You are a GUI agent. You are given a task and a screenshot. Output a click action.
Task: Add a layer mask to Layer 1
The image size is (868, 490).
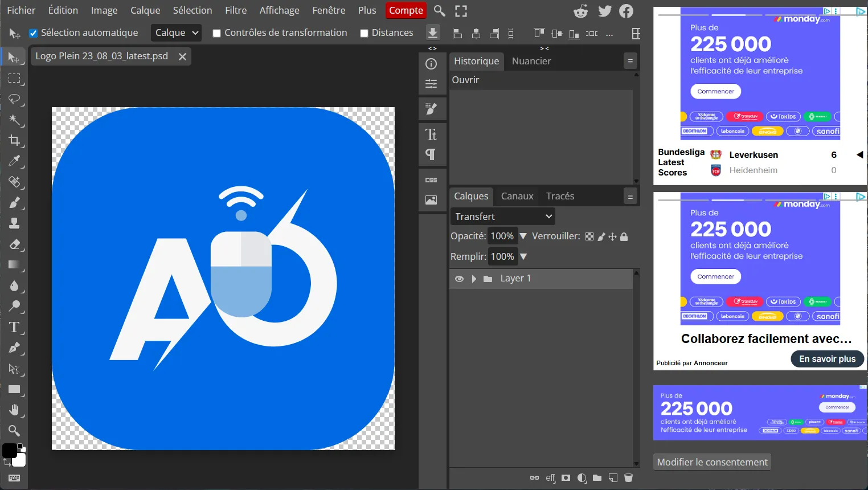(x=566, y=478)
